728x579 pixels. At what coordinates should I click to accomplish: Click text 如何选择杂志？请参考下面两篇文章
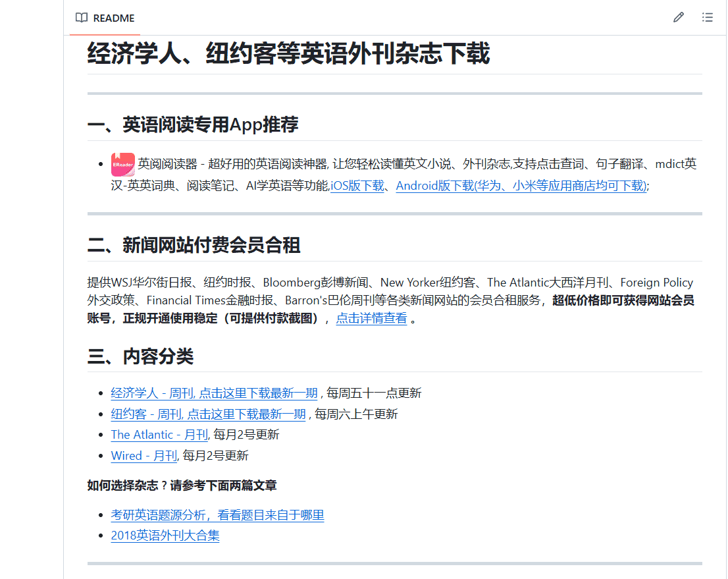pyautogui.click(x=182, y=485)
